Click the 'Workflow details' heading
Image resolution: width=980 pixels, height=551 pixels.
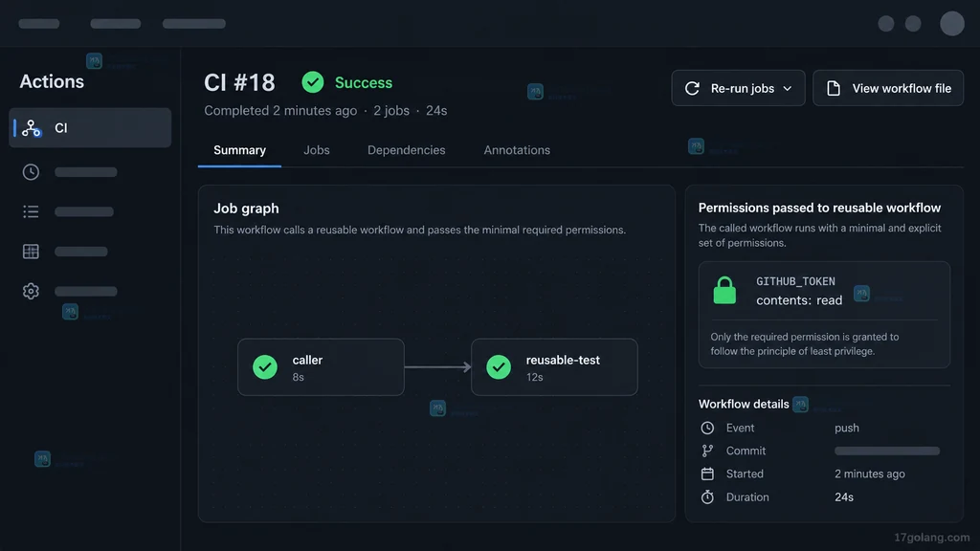743,405
